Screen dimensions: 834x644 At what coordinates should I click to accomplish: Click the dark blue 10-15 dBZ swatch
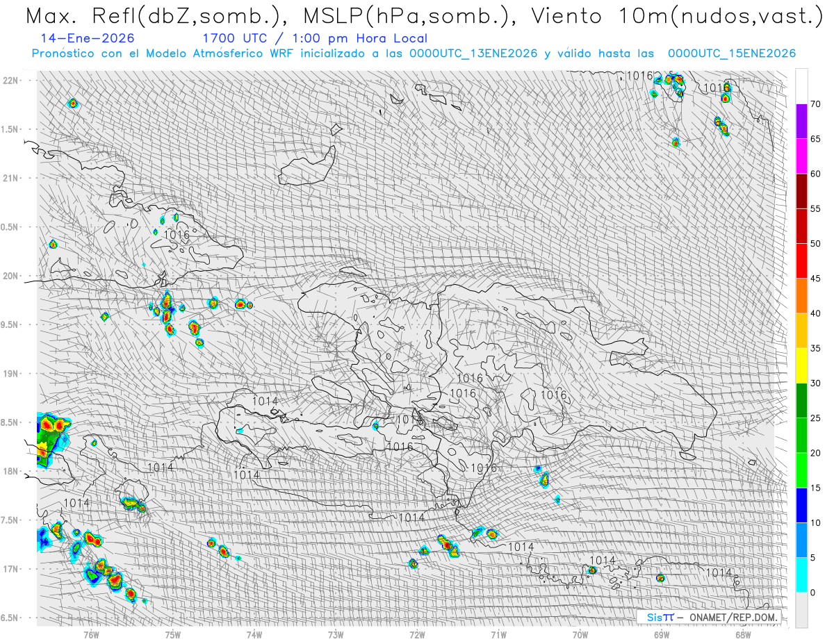click(801, 505)
